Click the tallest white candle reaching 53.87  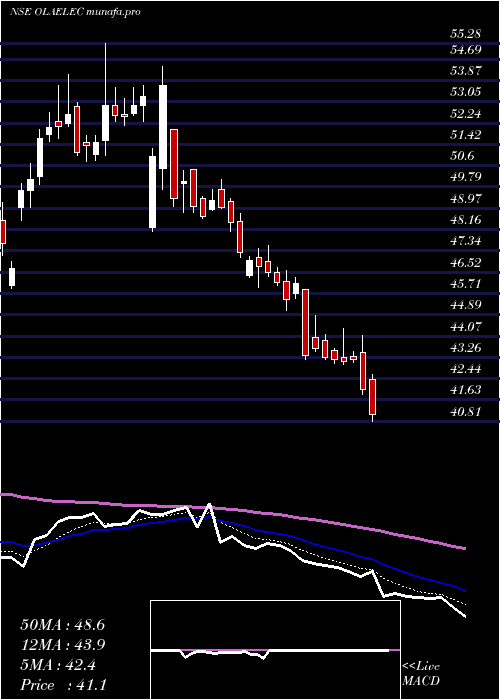[x=163, y=127]
